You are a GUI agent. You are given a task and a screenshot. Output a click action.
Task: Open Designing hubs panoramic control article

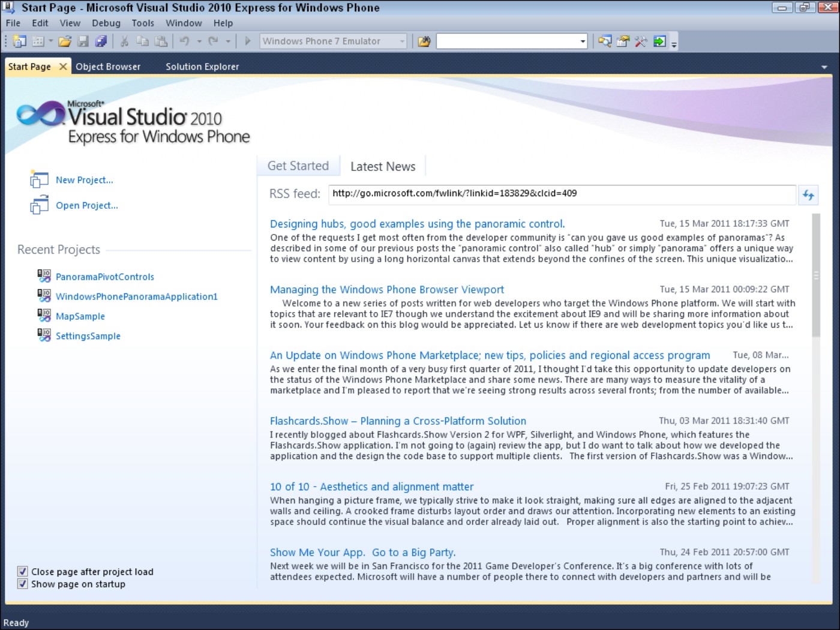coord(417,224)
